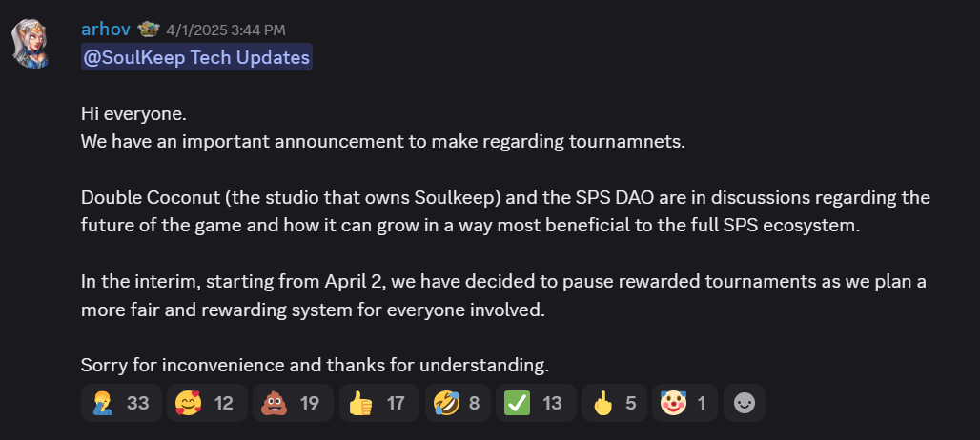Add a thumbs up reaction (17)

coord(378,403)
